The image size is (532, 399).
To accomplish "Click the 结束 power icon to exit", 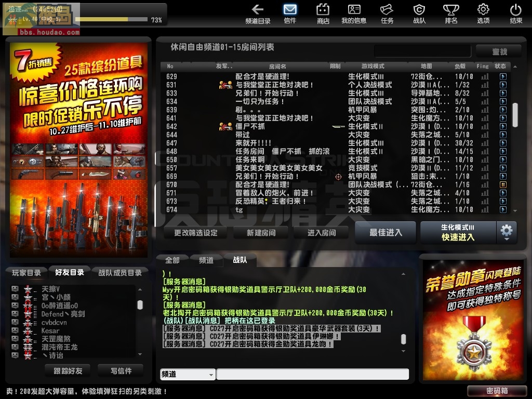I will 516,14.
